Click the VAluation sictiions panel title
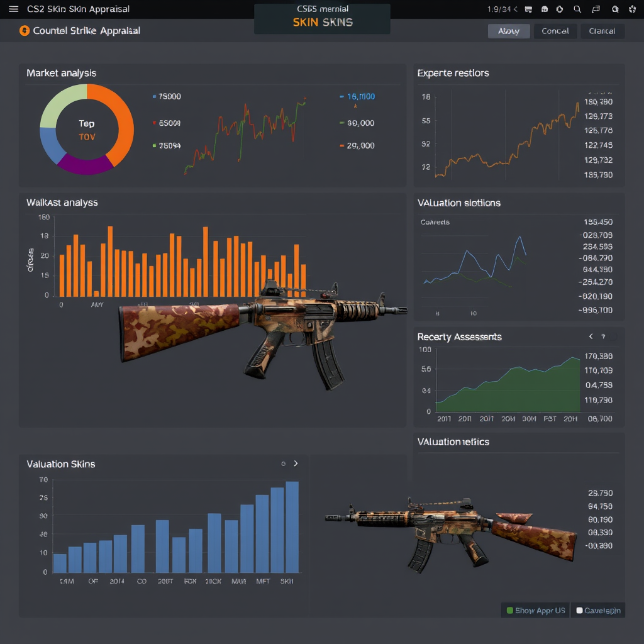Image resolution: width=644 pixels, height=644 pixels. pyautogui.click(x=458, y=203)
